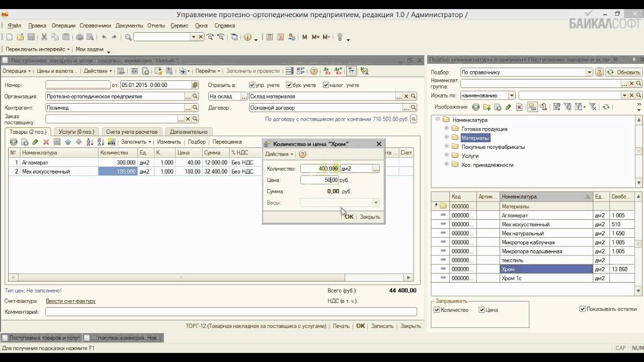This screenshot has height=362, width=644.
Task: Click the pencil Edit icon in Подбор panel
Action: point(508,107)
